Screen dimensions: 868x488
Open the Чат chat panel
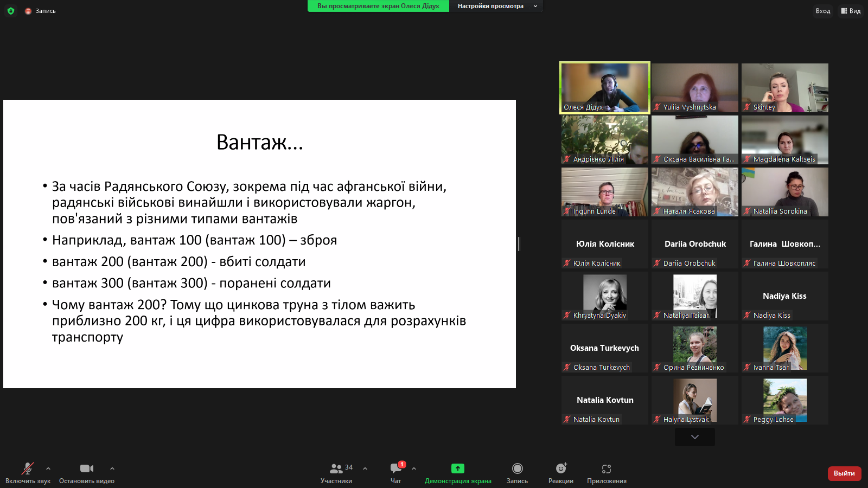[396, 473]
